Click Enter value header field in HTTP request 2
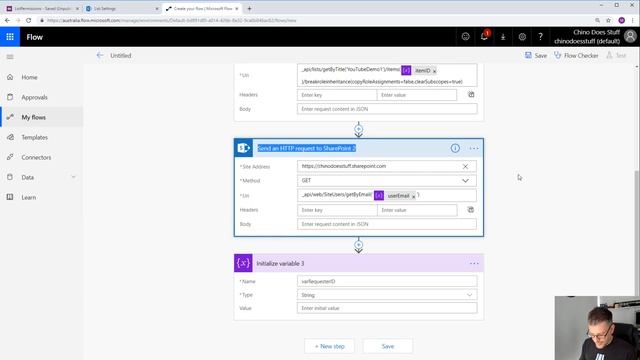 click(417, 210)
